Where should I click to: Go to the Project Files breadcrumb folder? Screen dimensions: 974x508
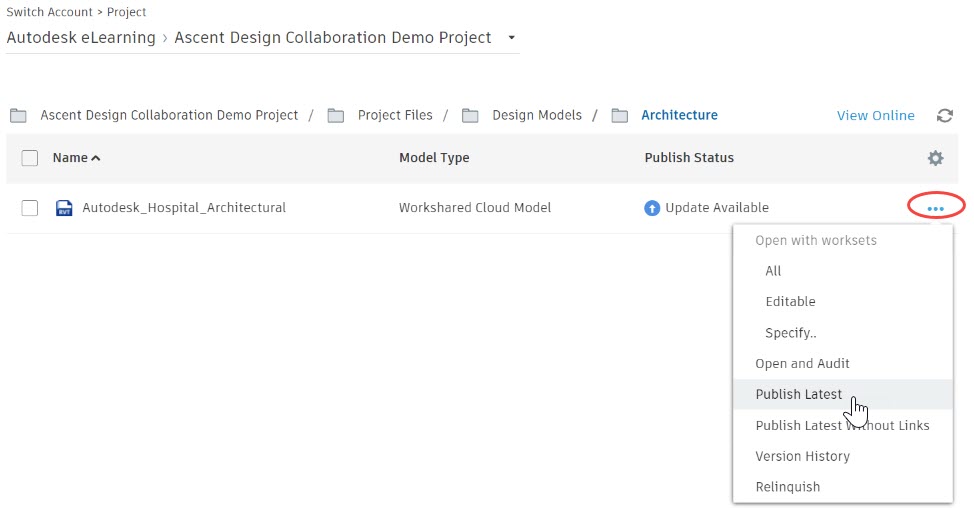[x=395, y=116]
